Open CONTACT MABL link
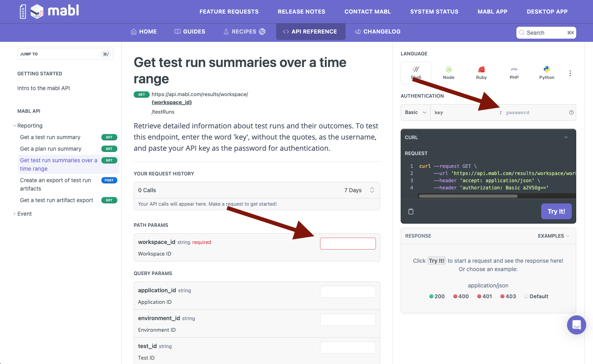Screen dimensions: 593x364 coord(368,12)
